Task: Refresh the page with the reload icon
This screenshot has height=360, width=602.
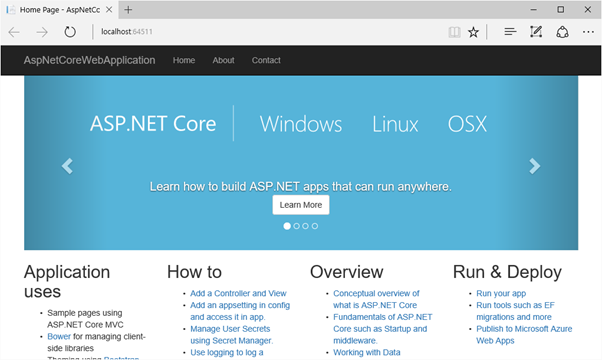Action: 70,32
